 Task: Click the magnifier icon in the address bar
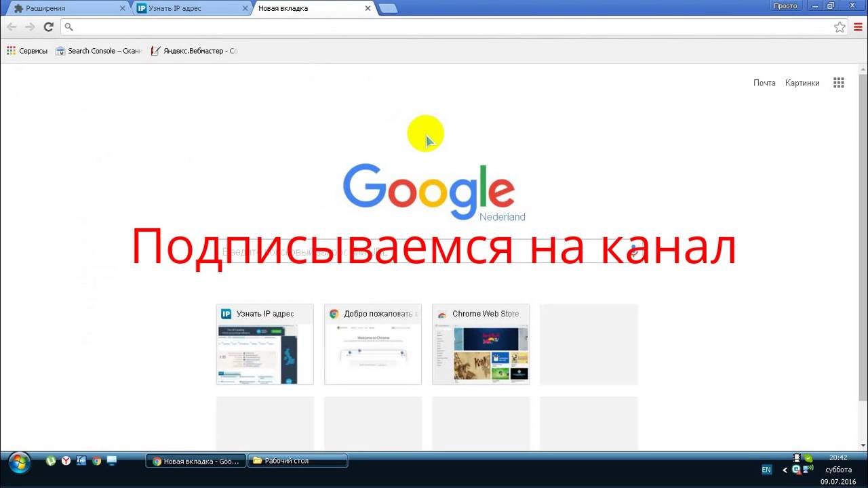click(x=68, y=27)
